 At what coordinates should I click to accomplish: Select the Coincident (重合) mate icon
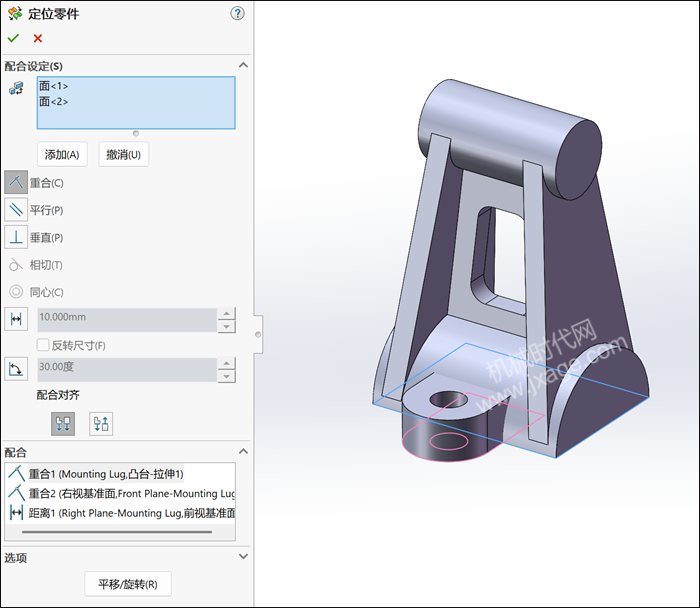tap(17, 182)
